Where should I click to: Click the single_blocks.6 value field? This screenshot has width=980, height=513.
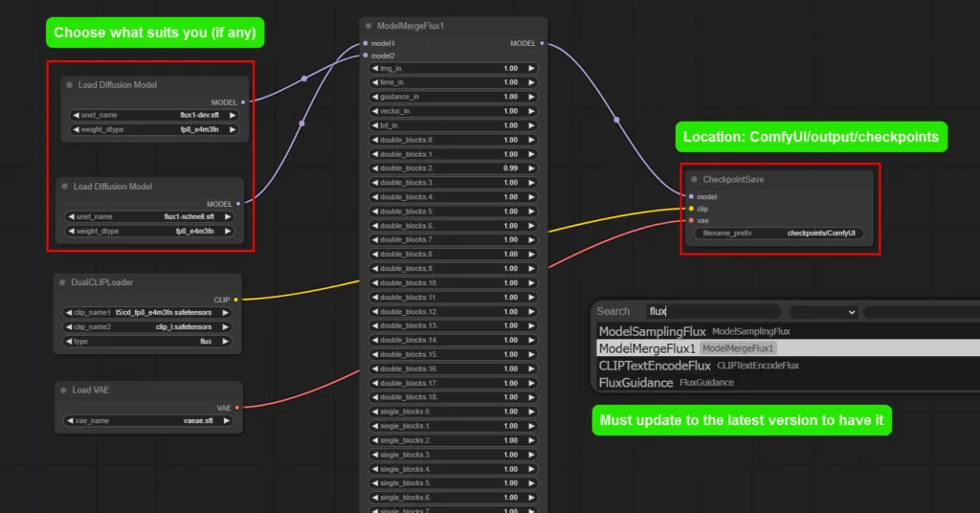[453, 498]
